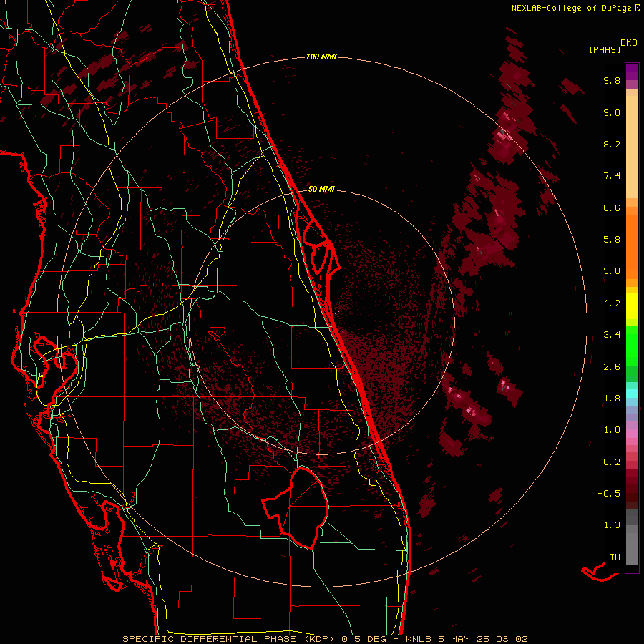Screen dimensions: 644x644
Task: Click the 0.2 scale value
Action: 612,462
